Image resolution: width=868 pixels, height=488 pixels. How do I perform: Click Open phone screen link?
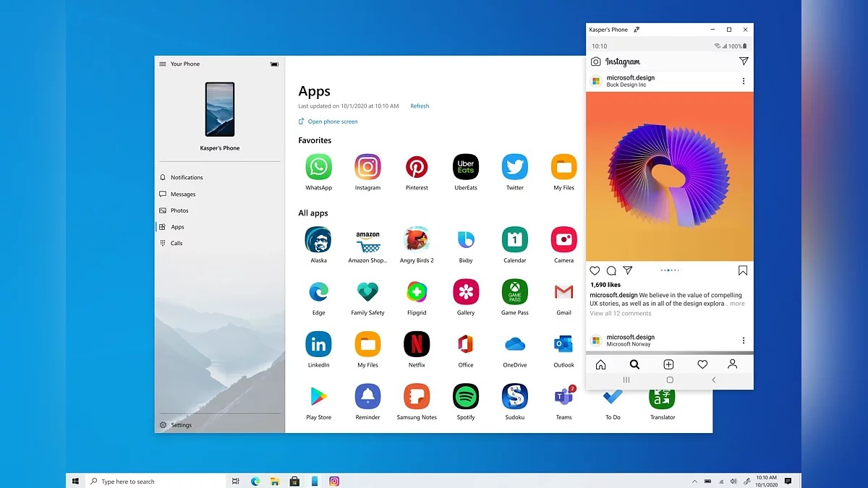(x=328, y=121)
